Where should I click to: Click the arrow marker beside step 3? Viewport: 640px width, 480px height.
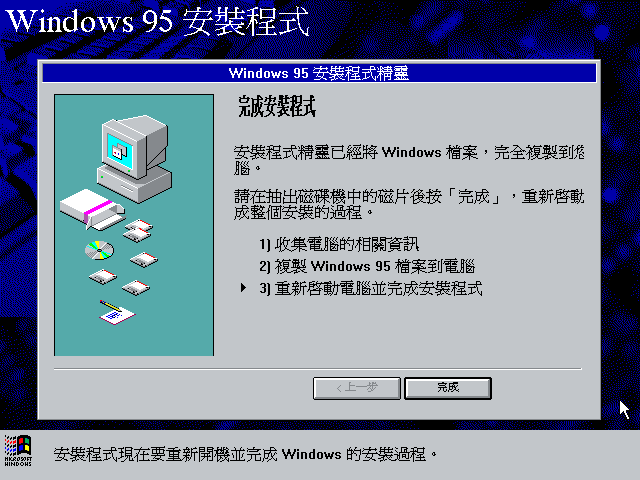[243, 288]
